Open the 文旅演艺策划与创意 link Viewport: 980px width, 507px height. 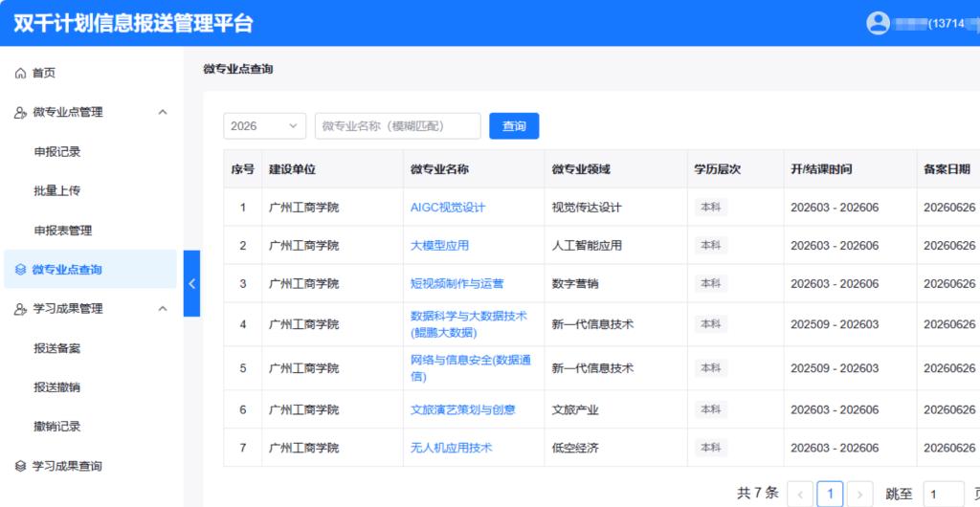point(462,409)
